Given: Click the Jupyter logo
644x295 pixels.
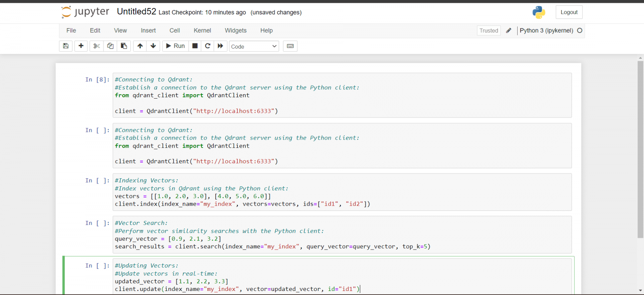Looking at the screenshot, I should coord(85,12).
